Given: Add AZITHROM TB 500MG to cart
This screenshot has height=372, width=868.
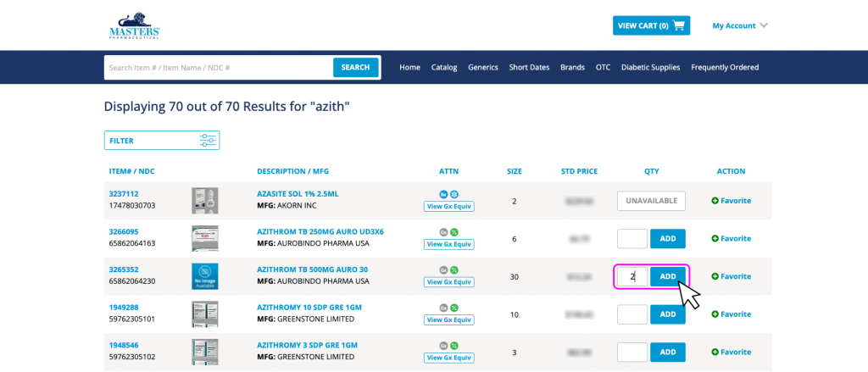Looking at the screenshot, I should pyautogui.click(x=668, y=276).
